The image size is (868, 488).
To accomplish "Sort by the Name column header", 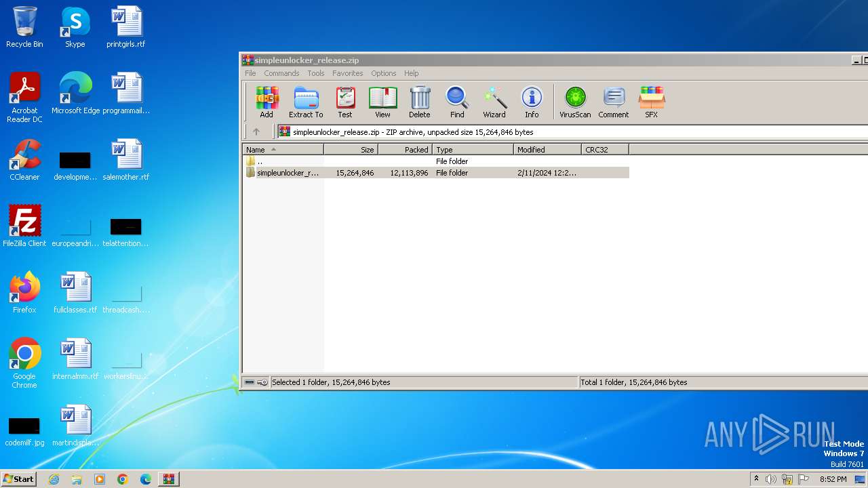I will [x=283, y=150].
